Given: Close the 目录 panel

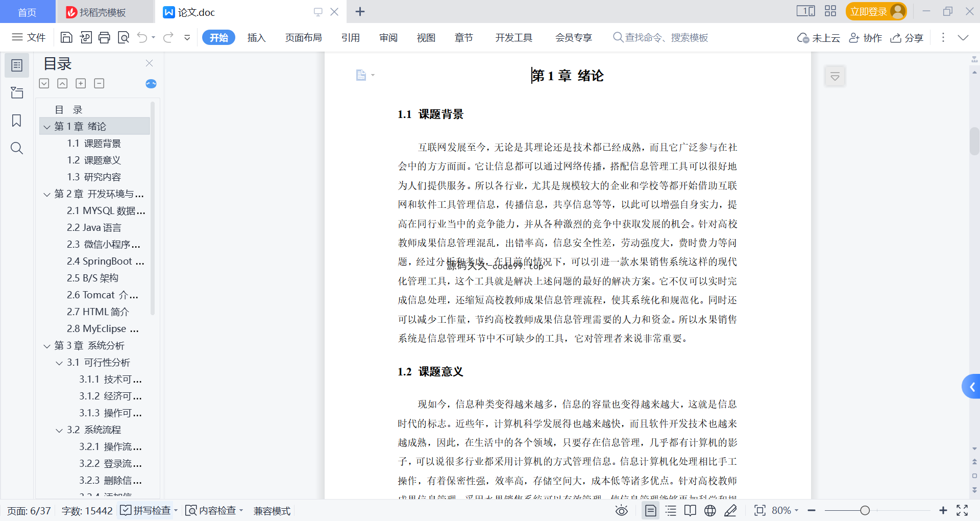Looking at the screenshot, I should click(x=149, y=63).
